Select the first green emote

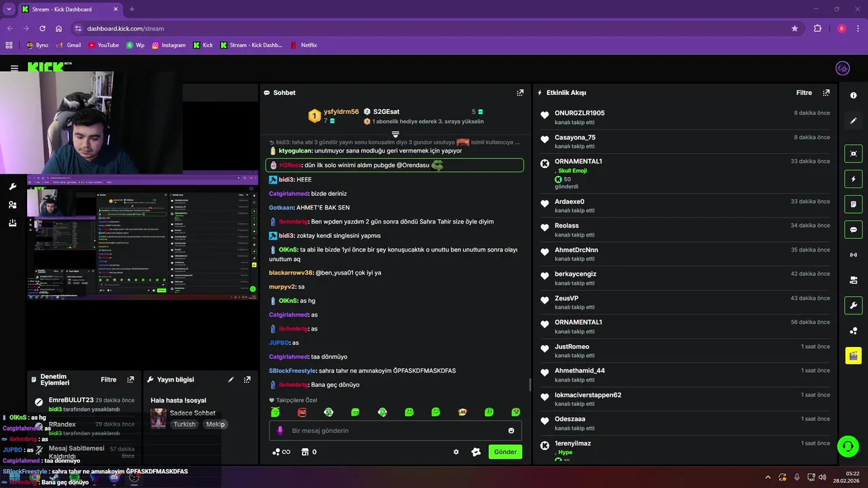[x=275, y=412]
